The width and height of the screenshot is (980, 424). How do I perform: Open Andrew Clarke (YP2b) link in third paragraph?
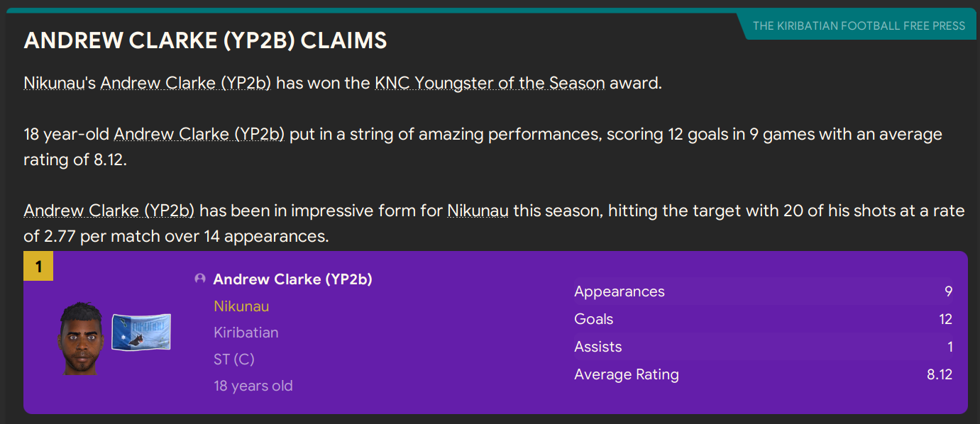click(x=109, y=211)
